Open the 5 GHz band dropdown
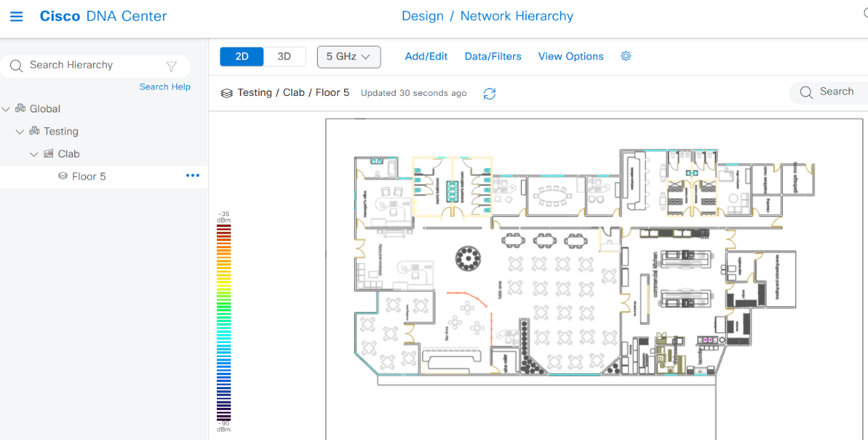Viewport: 868px width, 440px height. (x=348, y=57)
